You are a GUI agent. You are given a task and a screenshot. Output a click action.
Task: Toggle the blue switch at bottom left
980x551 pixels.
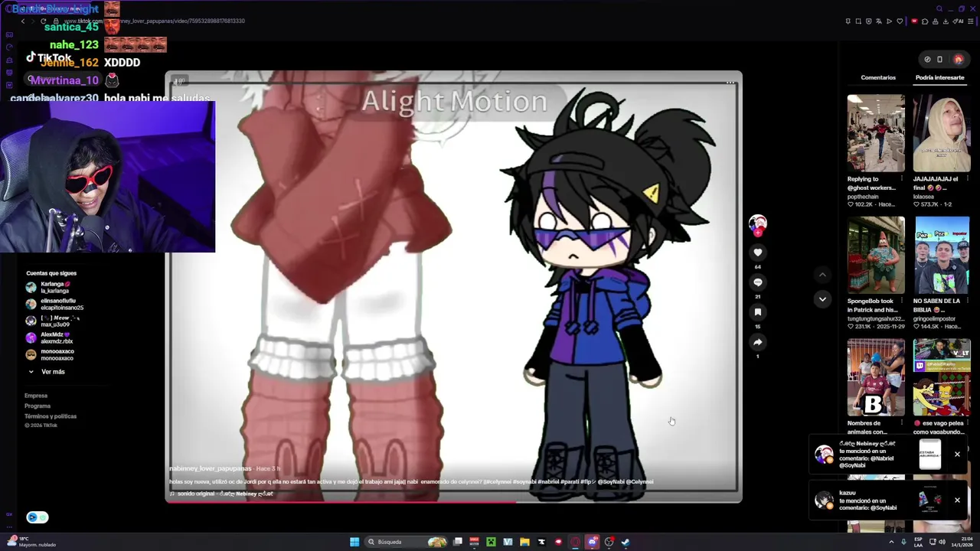coord(38,517)
